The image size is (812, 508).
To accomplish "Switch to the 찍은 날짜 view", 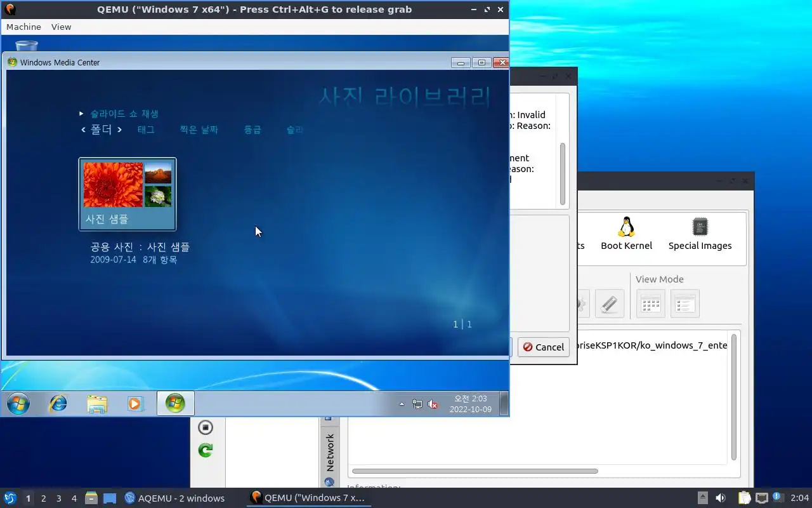I will point(199,130).
